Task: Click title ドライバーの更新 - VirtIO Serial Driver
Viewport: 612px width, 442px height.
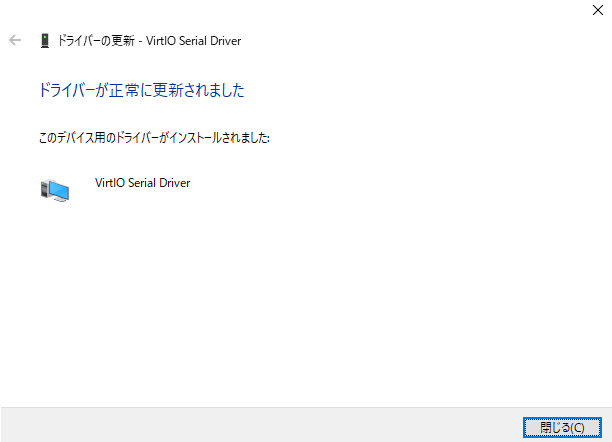Action: pyautogui.click(x=149, y=41)
